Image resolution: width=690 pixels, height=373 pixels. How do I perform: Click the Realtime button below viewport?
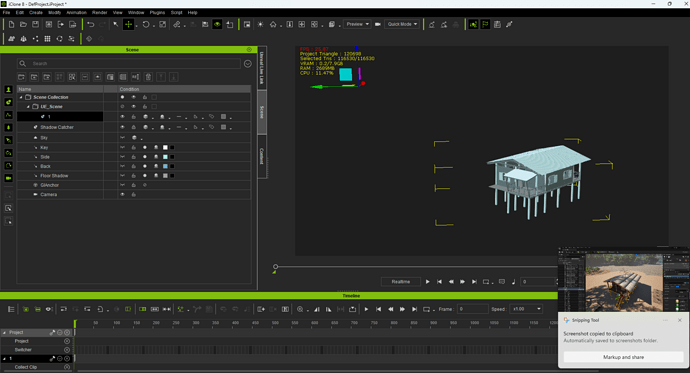(401, 282)
